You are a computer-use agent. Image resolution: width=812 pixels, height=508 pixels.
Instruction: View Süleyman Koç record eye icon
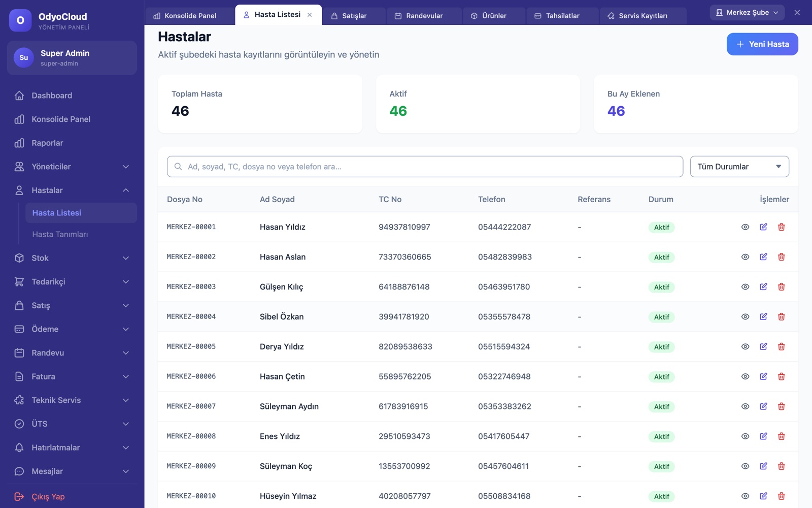(745, 466)
